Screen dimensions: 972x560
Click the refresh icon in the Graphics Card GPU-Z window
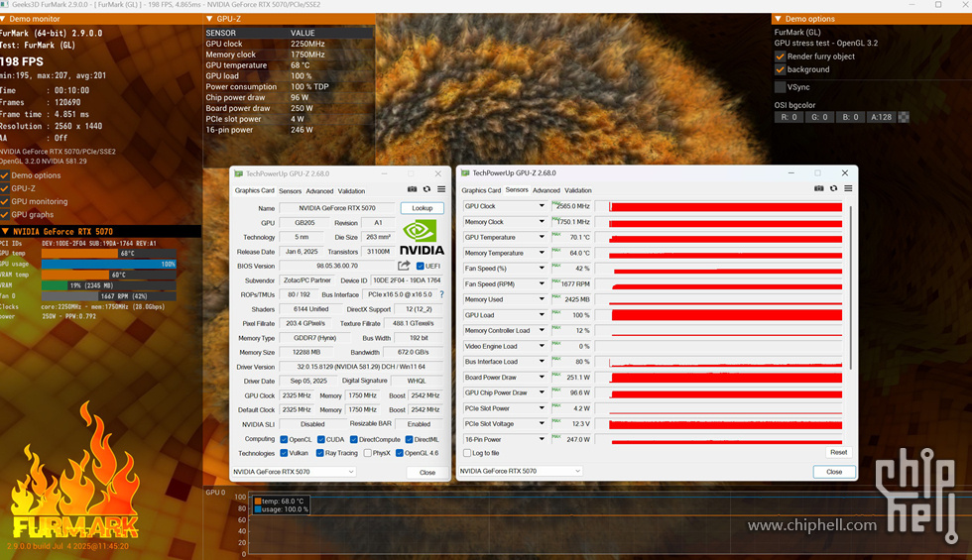[426, 189]
